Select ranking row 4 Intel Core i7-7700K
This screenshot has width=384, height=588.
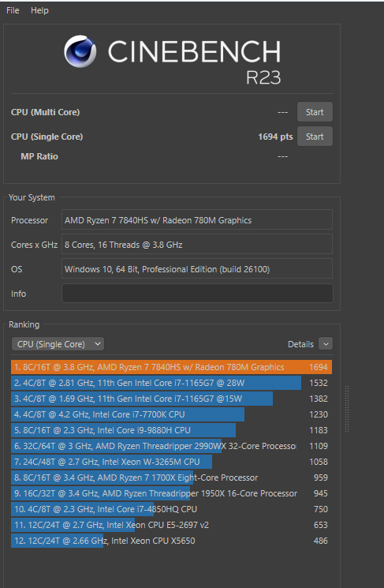171,414
